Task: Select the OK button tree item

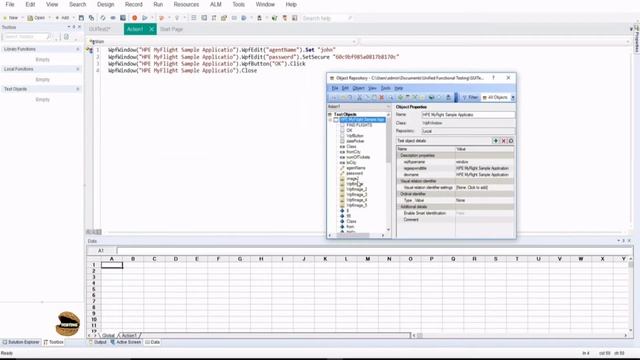Action: tap(349, 131)
